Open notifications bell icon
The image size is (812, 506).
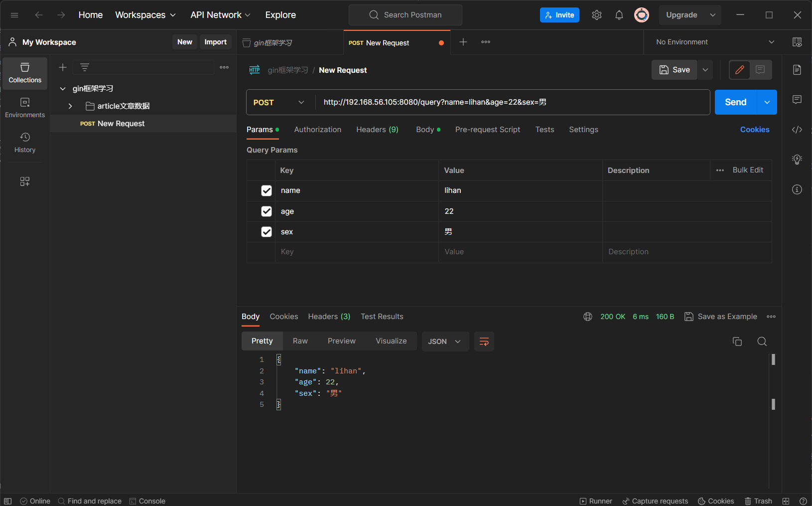tap(619, 15)
